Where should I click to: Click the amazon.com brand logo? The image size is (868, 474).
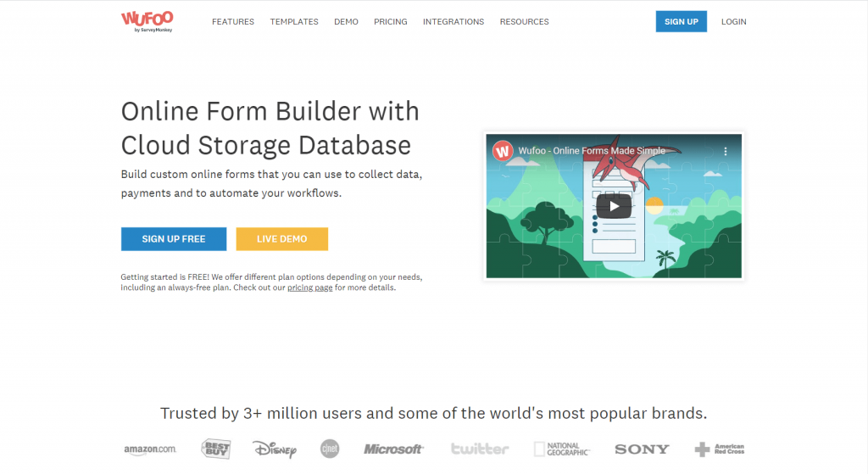(x=150, y=449)
